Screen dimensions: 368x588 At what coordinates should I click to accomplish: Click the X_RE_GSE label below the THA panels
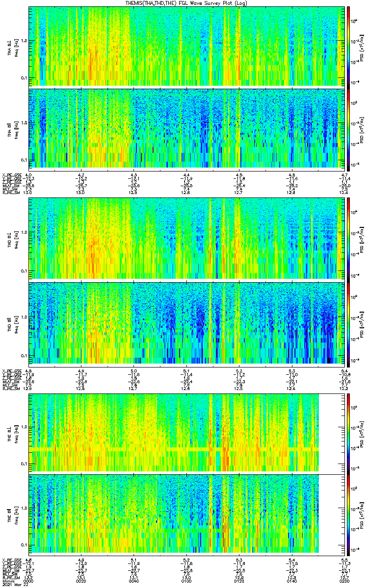point(11,174)
